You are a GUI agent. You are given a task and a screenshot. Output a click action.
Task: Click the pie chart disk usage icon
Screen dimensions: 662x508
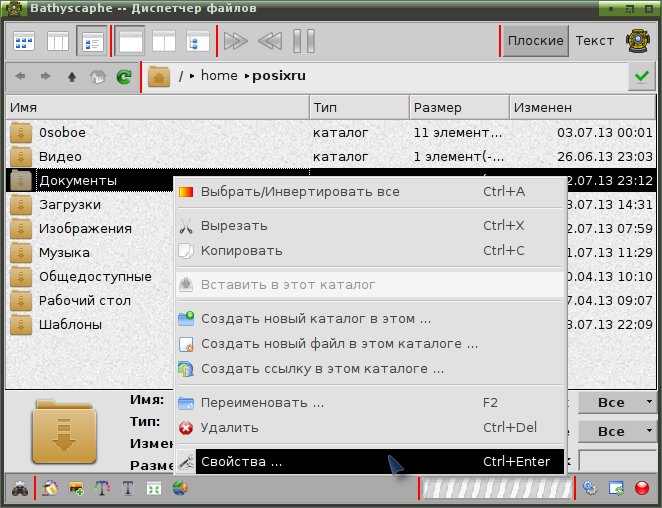[x=180, y=489]
